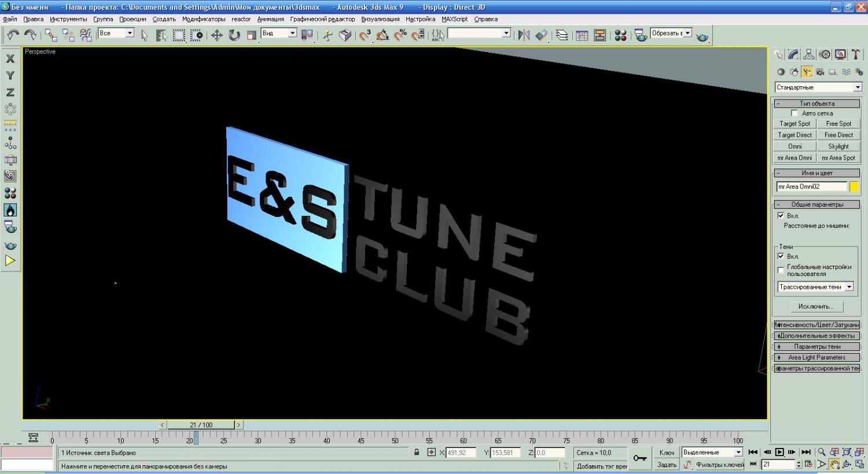Toggle the Ключ auto key button
The image size is (868, 474).
click(667, 453)
